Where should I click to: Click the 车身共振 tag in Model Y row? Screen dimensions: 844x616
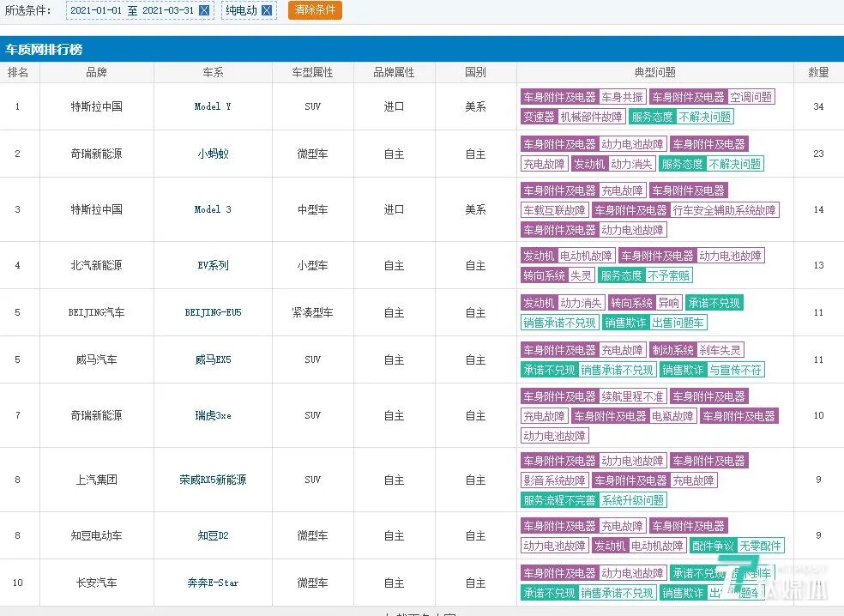coord(622,97)
